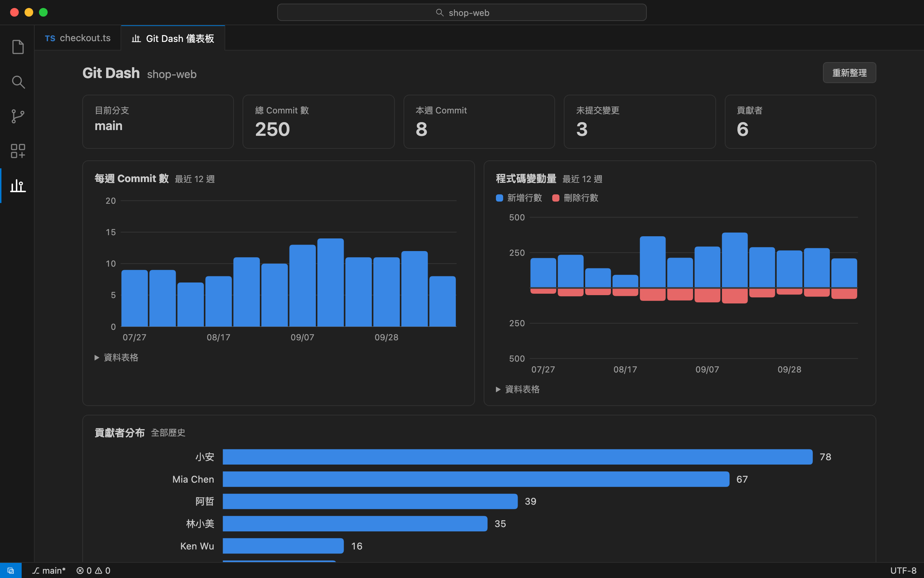Open the Search magnifier icon in sidebar
Screen dimensions: 924x578
(x=18, y=82)
